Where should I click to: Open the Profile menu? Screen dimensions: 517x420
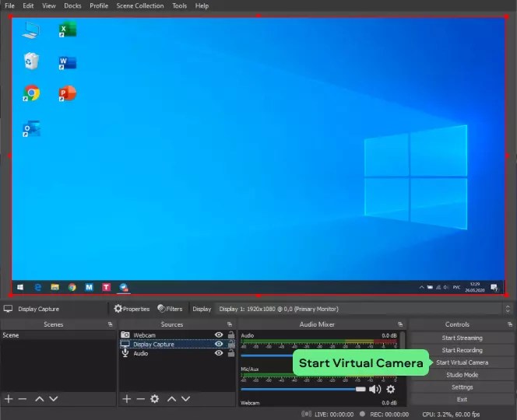pyautogui.click(x=99, y=5)
